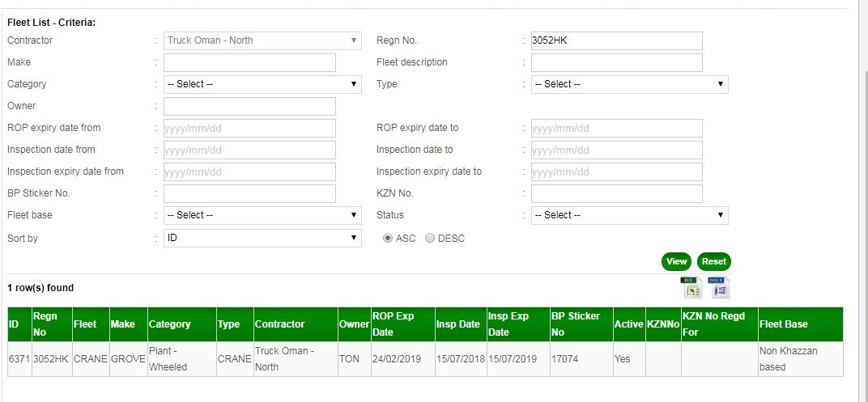
Task: Click the KZN No. input field
Action: click(x=616, y=193)
